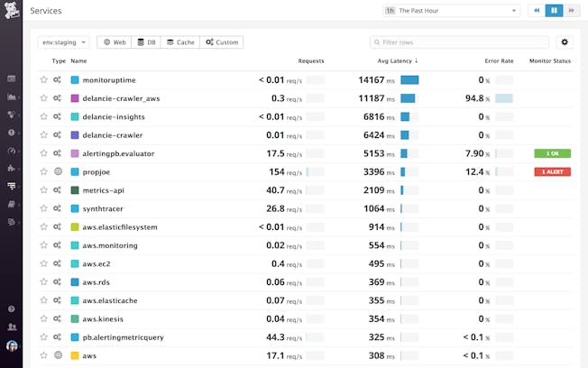Star the delancie-crawler_aws service
This screenshot has width=588, height=368.
(44, 98)
